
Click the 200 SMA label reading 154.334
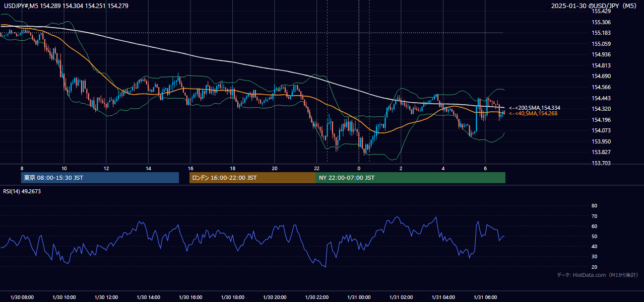tap(535, 108)
